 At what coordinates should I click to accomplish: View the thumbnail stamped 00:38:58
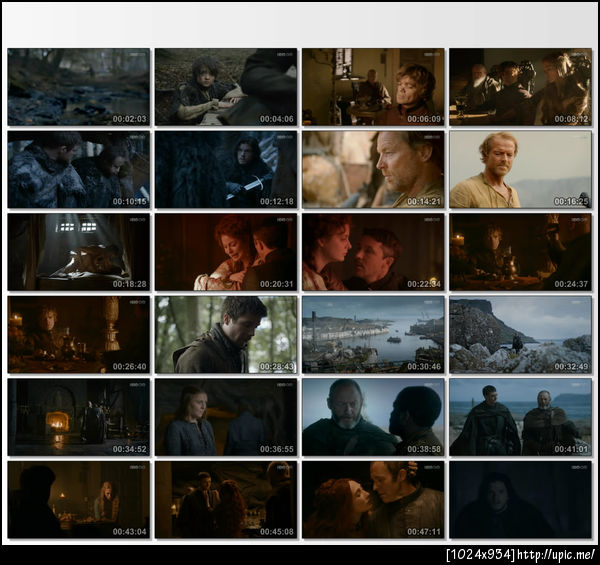(x=373, y=417)
